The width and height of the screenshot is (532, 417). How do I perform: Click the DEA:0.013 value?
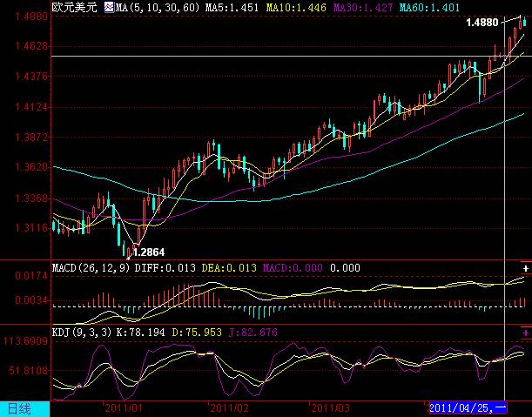coord(229,268)
